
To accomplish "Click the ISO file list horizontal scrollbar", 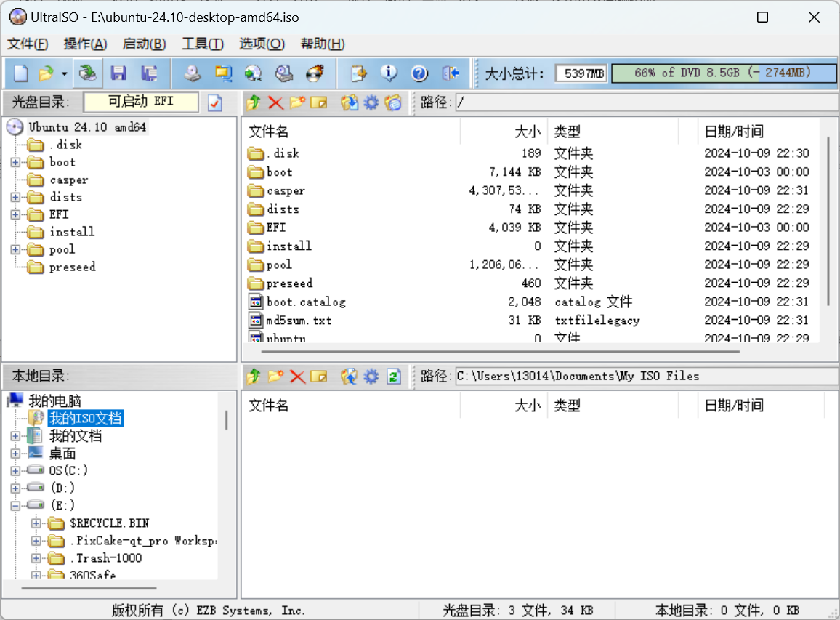I will pos(501,352).
